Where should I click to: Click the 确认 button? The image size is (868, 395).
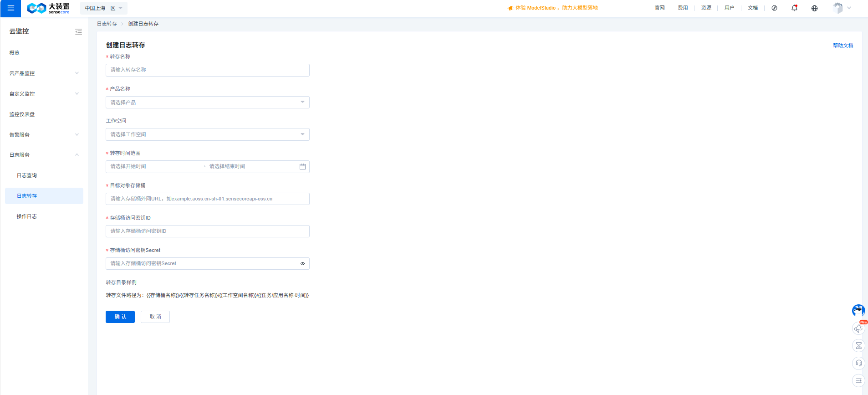[120, 317]
